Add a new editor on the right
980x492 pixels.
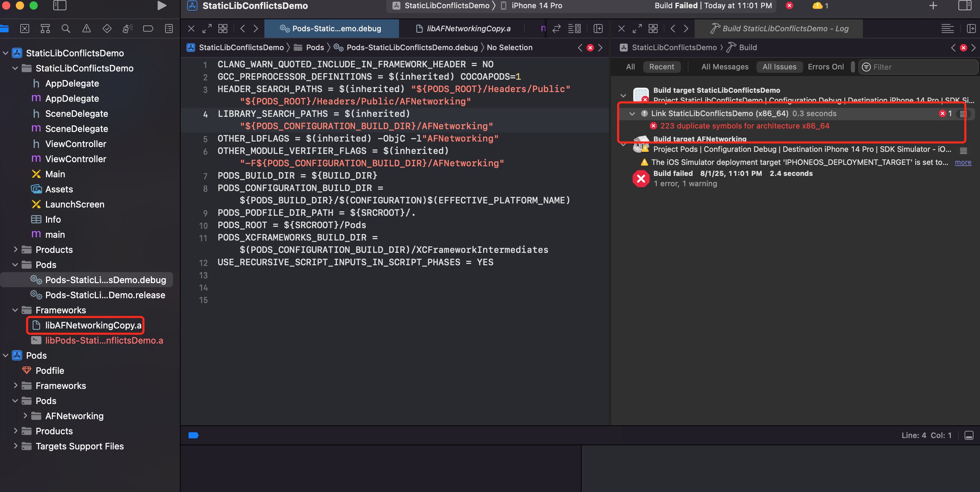point(971,29)
